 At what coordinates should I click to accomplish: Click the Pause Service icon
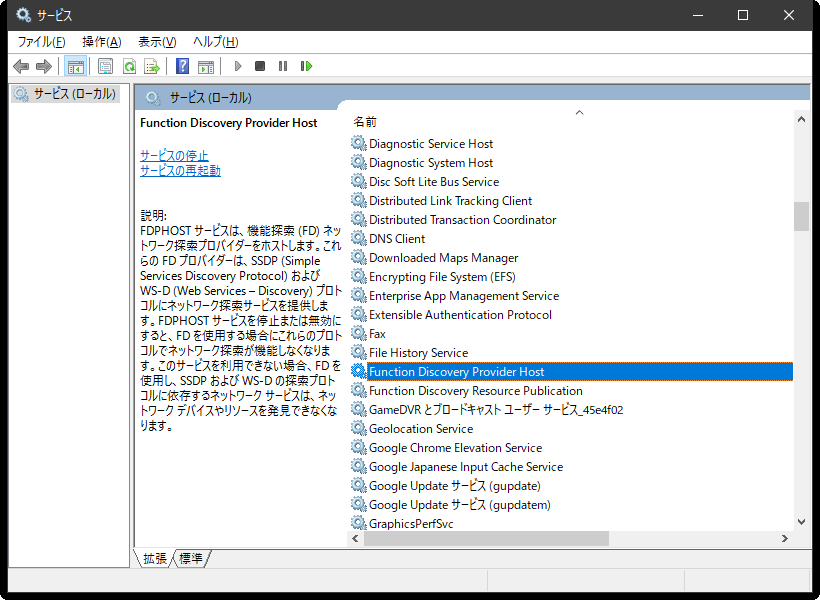tap(283, 66)
